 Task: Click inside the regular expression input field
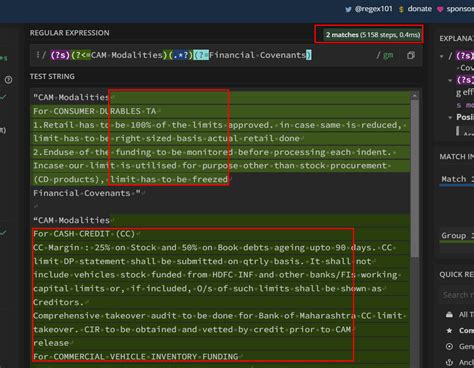226,55
